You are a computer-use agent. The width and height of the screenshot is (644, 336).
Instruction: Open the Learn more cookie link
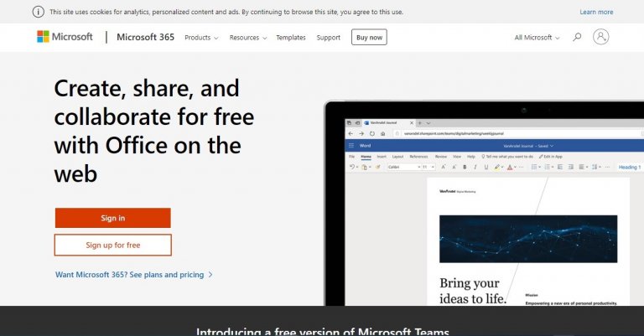(596, 12)
